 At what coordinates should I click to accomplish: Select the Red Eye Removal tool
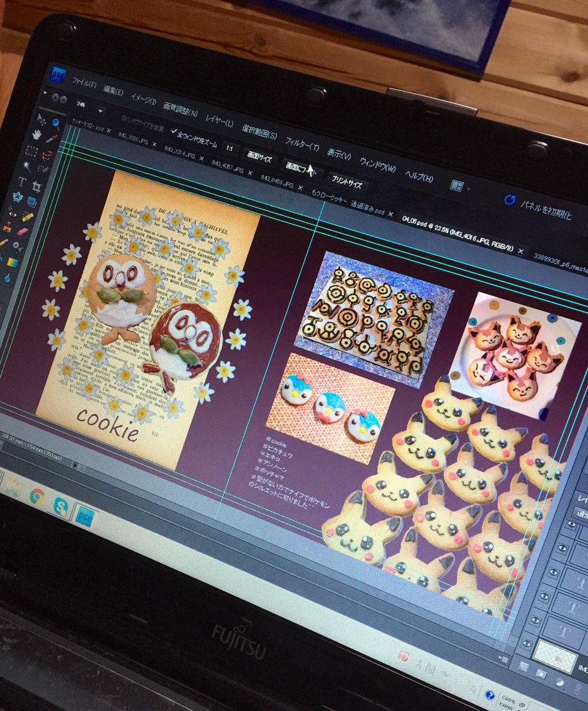coord(12,212)
